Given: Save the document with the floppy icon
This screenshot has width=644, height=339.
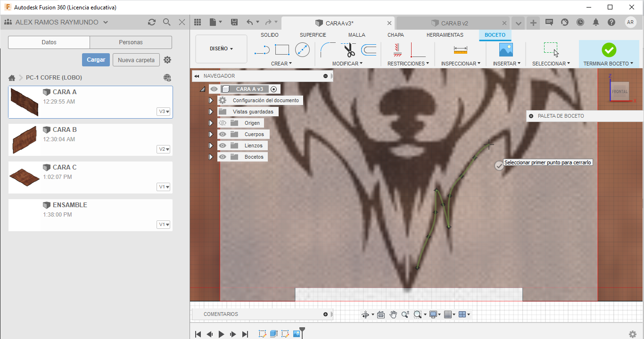Looking at the screenshot, I should pyautogui.click(x=234, y=22).
